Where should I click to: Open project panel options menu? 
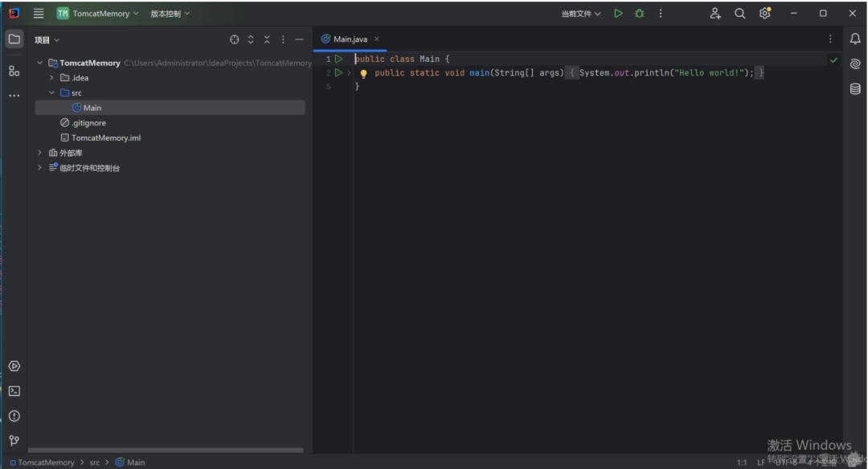point(283,39)
